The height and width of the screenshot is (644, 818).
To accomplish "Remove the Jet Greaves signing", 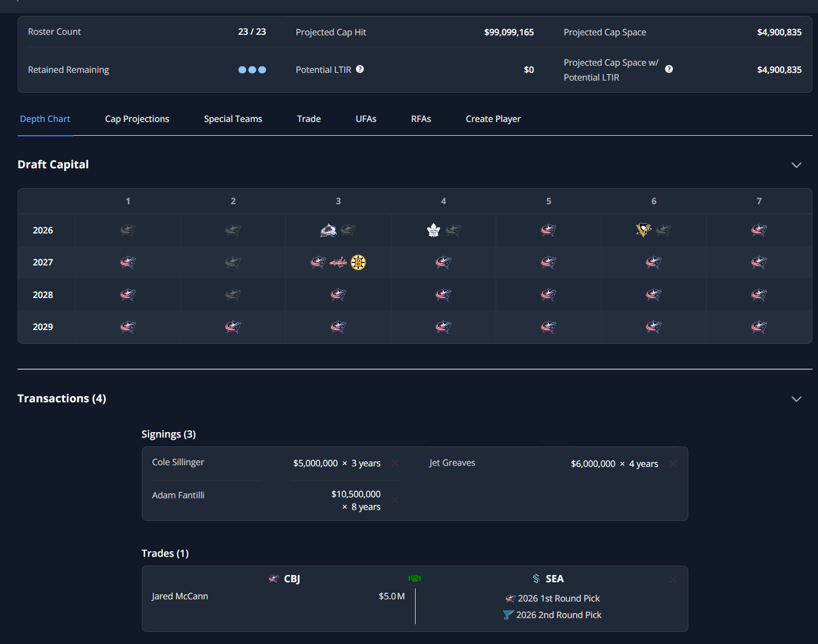I will click(x=673, y=464).
